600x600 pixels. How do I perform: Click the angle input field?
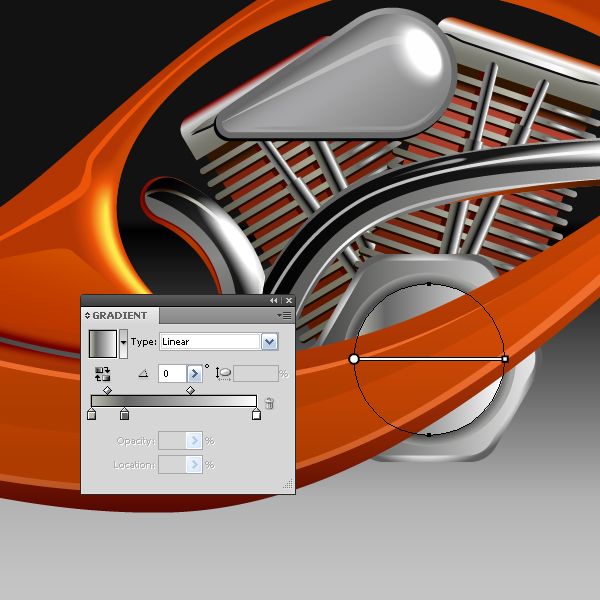pos(173,373)
